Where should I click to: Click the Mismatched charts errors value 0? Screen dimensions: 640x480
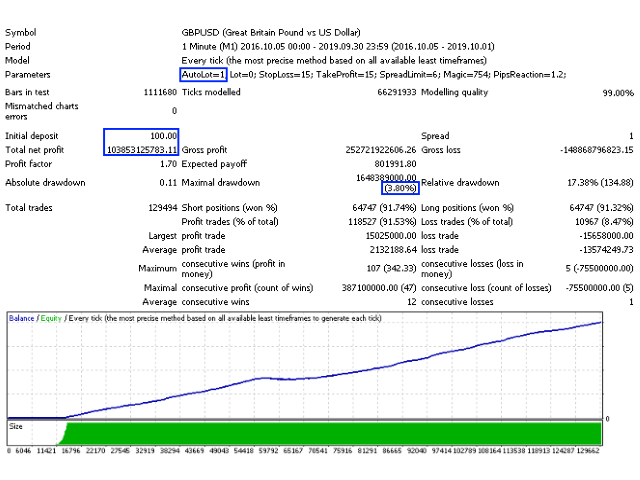[x=174, y=111]
